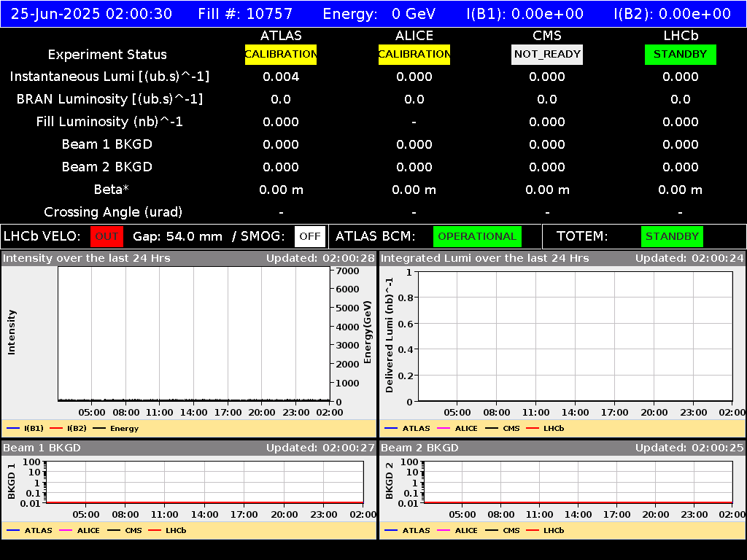
Task: Click ALICE legend entry in Beam 2 BKGD chart
Action: (457, 531)
